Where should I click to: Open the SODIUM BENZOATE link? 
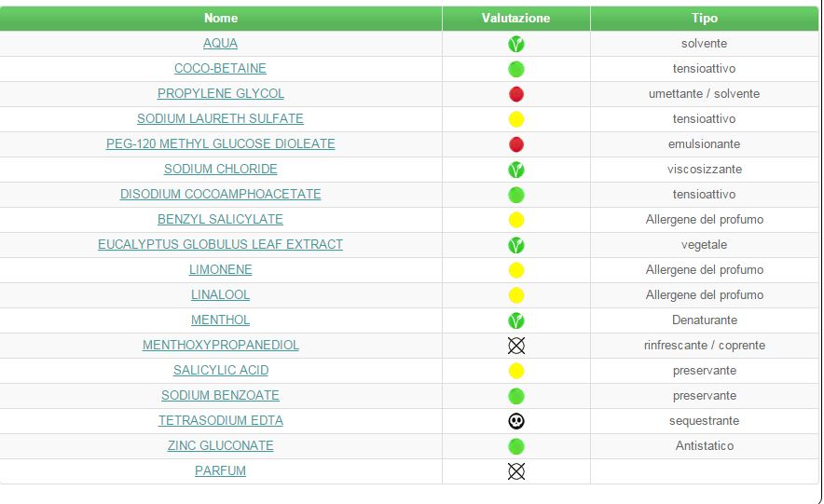click(220, 396)
